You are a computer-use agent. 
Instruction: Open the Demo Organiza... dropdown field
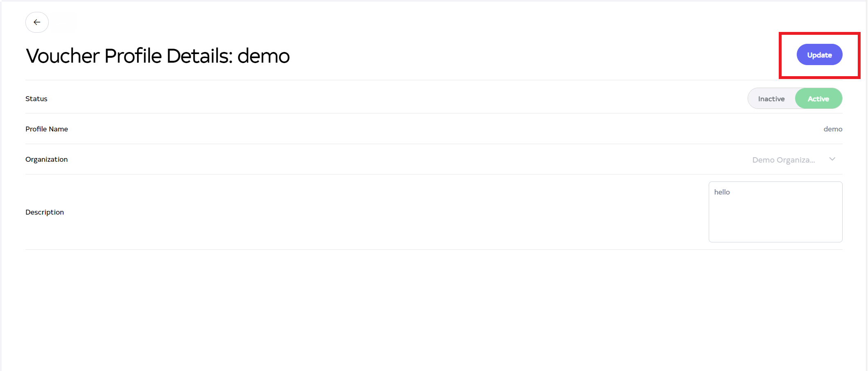click(784, 160)
